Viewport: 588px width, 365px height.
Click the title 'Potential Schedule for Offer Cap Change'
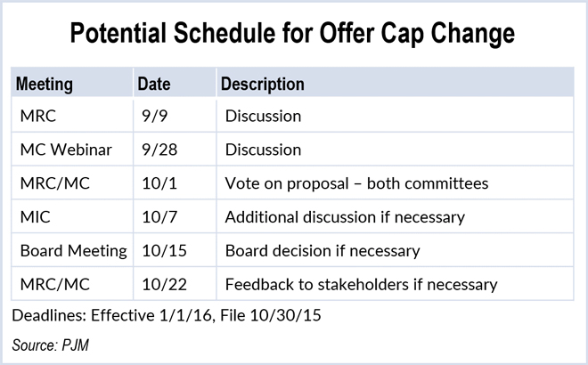(x=293, y=35)
